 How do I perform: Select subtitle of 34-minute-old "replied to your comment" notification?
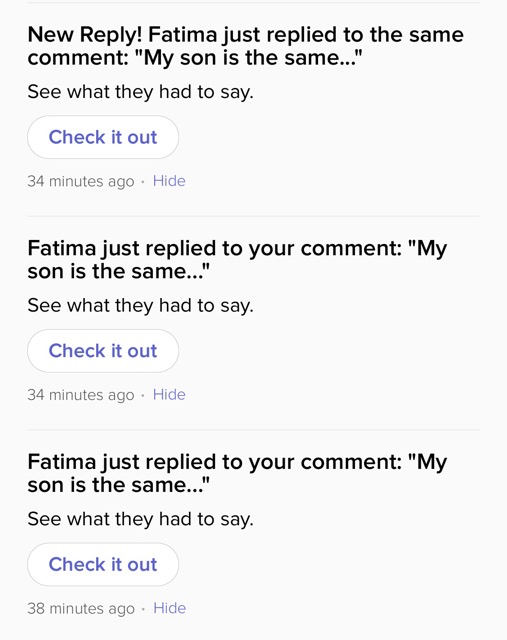[x=140, y=305]
